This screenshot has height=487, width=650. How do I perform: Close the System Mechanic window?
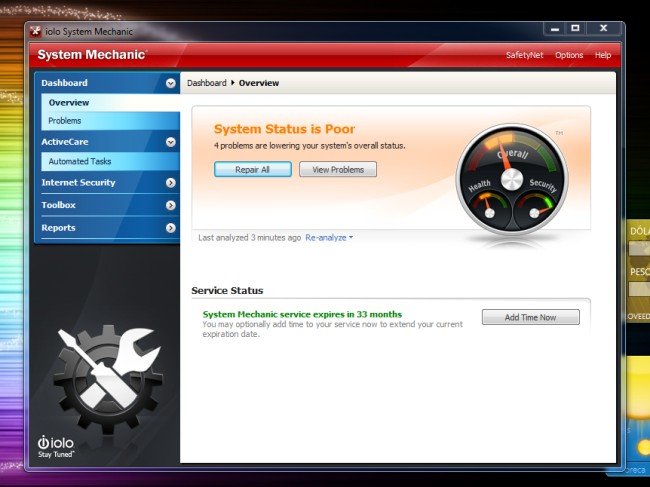(x=604, y=29)
